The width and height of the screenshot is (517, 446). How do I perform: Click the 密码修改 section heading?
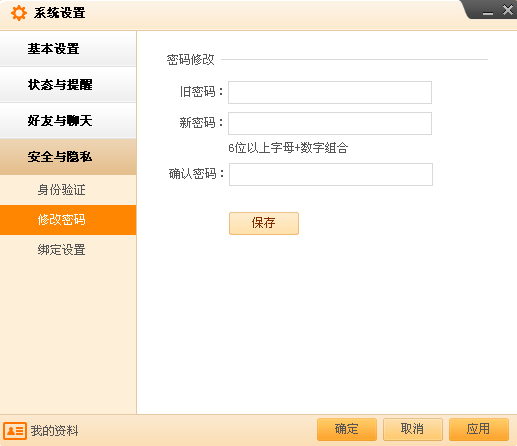pyautogui.click(x=190, y=60)
